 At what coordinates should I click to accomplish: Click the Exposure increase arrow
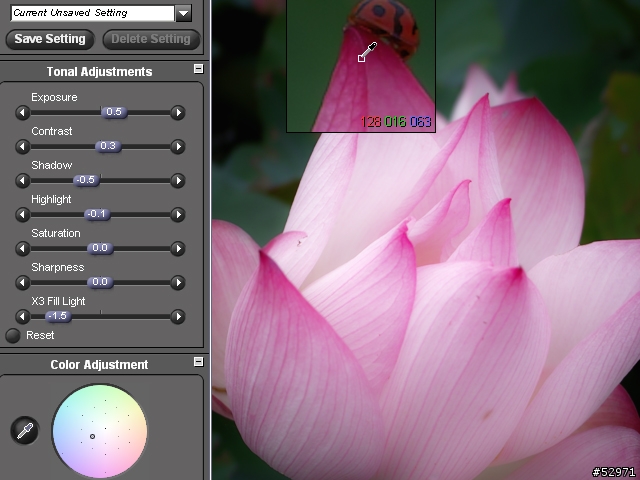tap(178, 112)
